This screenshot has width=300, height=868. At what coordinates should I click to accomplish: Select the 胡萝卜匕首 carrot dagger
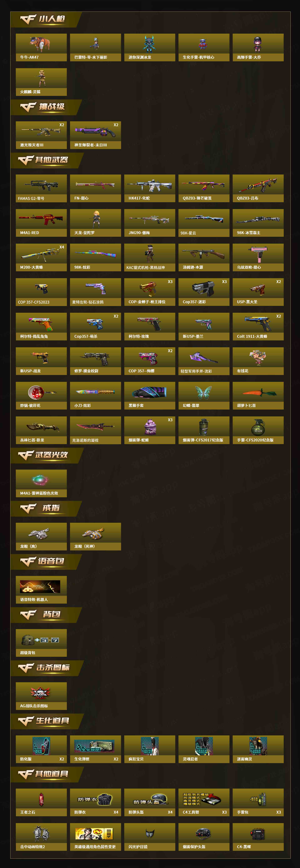click(x=258, y=396)
